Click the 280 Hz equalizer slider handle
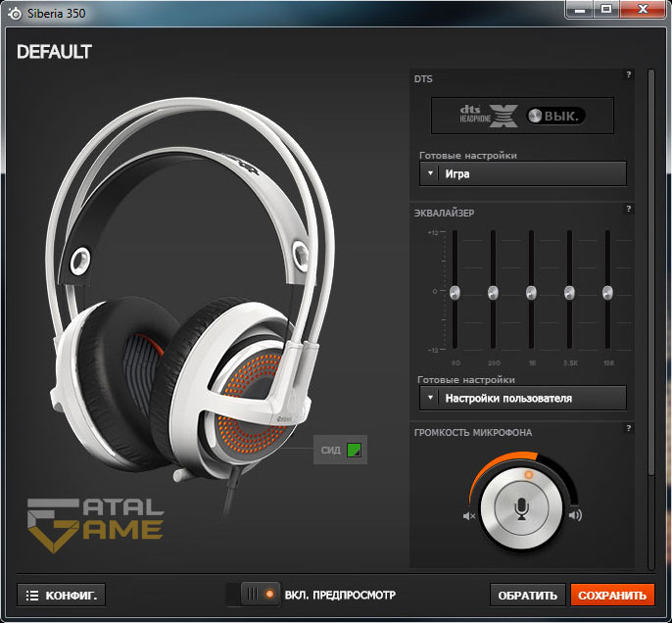Viewport: 672px width, 623px height. click(493, 293)
